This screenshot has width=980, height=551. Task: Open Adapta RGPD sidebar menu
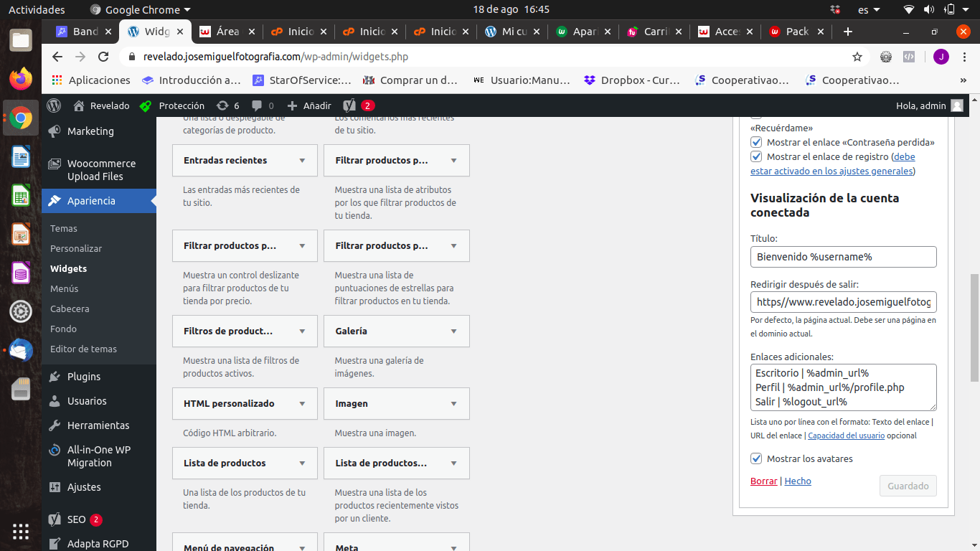pos(99,543)
